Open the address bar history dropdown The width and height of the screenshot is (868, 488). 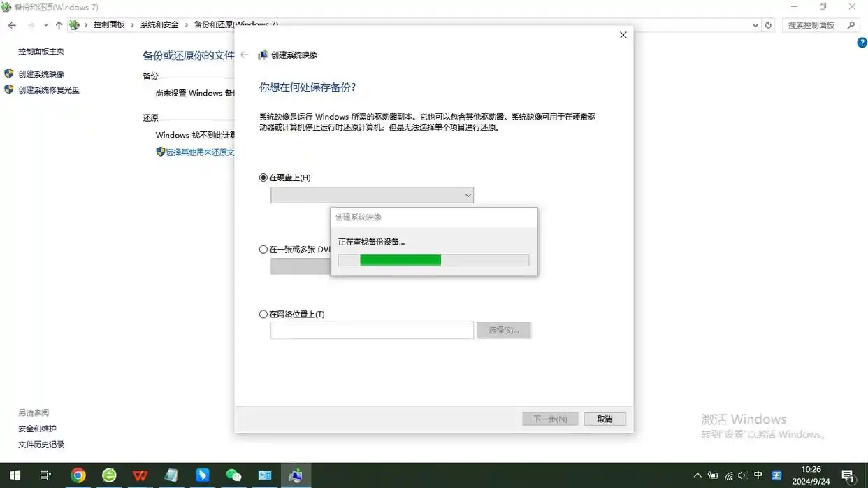click(755, 24)
